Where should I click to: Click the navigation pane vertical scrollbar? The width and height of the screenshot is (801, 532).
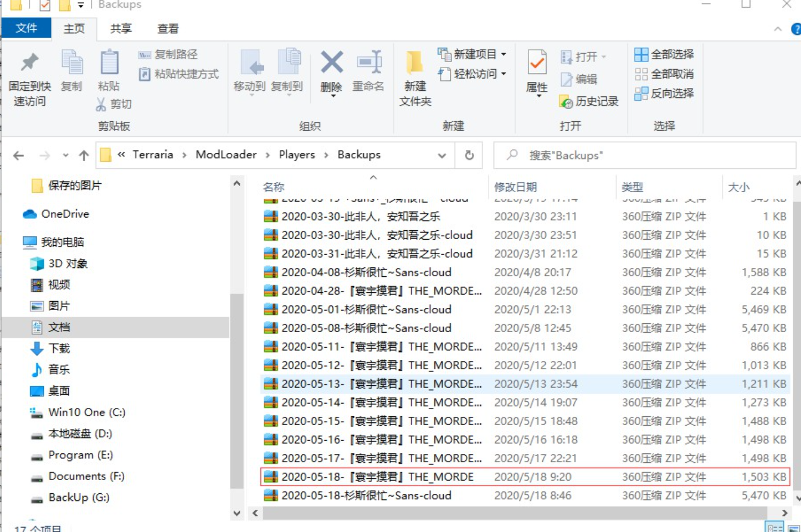(237, 390)
